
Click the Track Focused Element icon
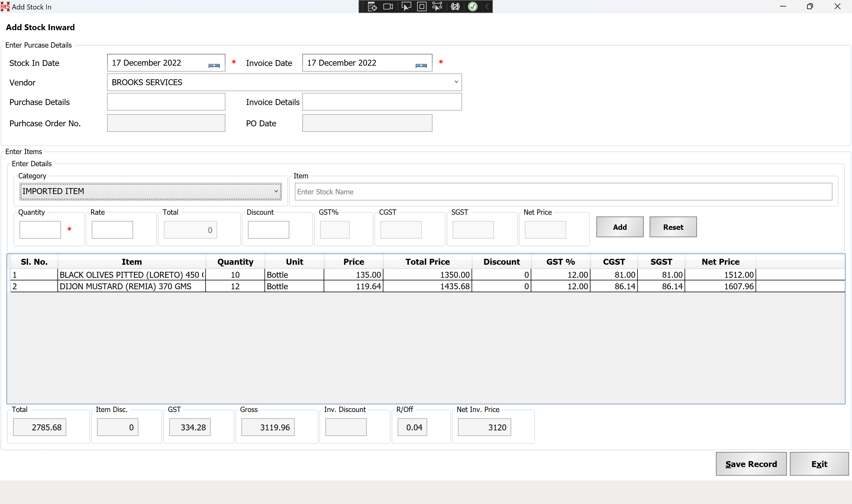[x=437, y=7]
